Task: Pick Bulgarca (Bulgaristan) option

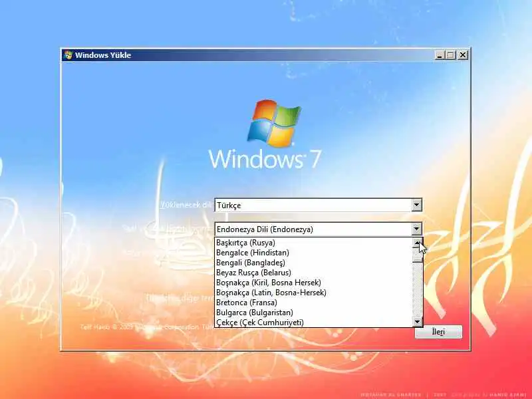Action: point(313,313)
